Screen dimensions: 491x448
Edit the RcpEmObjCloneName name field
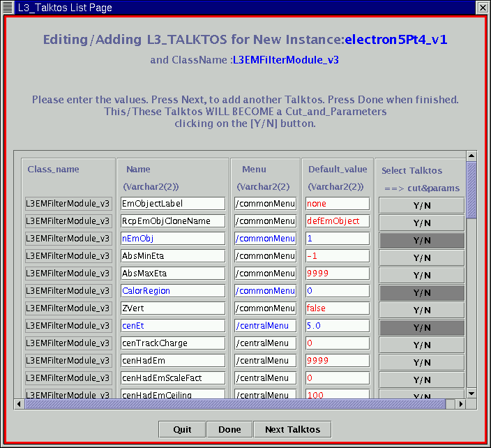172,221
